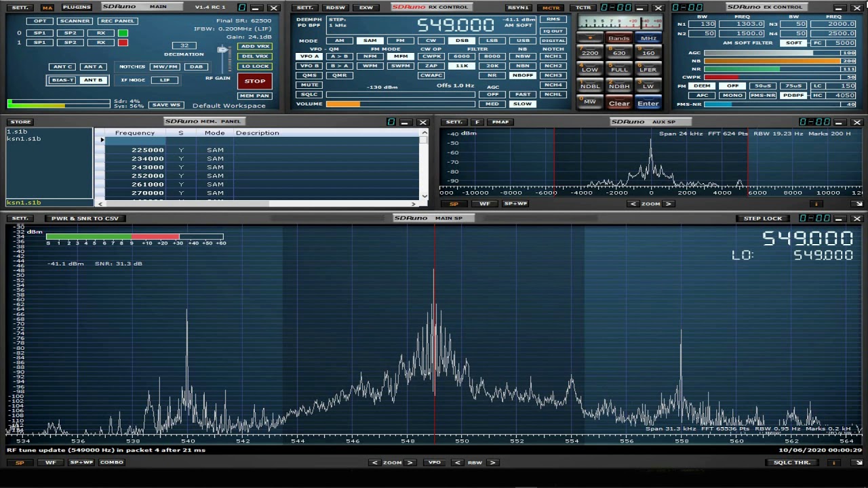Click the ADD VRX button
This screenshot has width=868, height=488.
pos(255,46)
